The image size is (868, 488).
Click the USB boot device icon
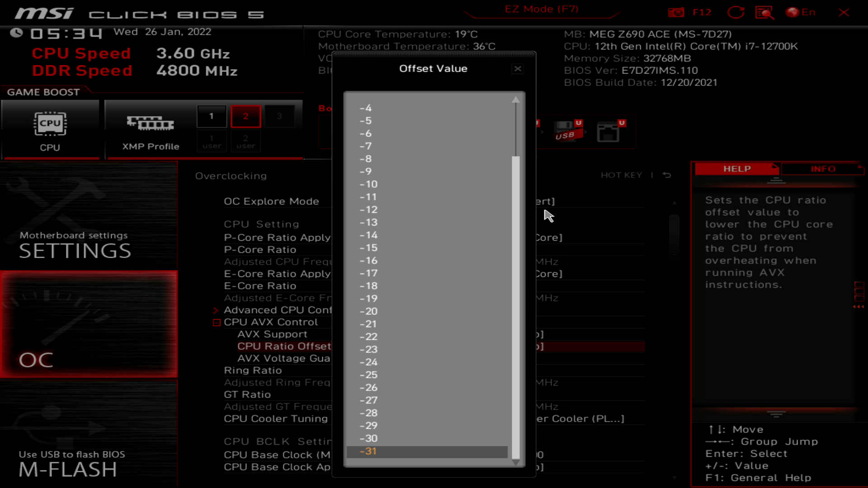point(568,131)
